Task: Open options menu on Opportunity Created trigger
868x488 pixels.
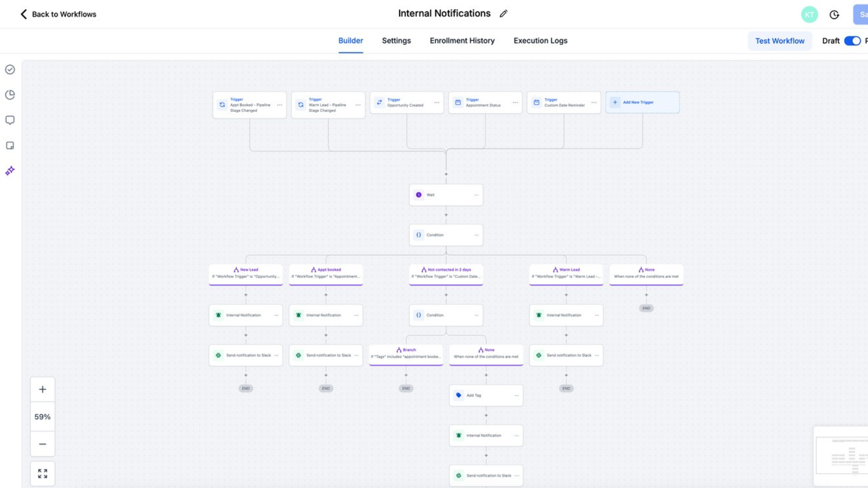Action: pos(437,103)
